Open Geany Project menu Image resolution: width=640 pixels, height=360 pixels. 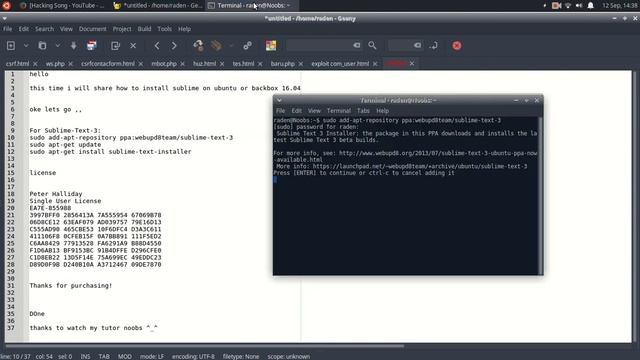[x=122, y=29]
